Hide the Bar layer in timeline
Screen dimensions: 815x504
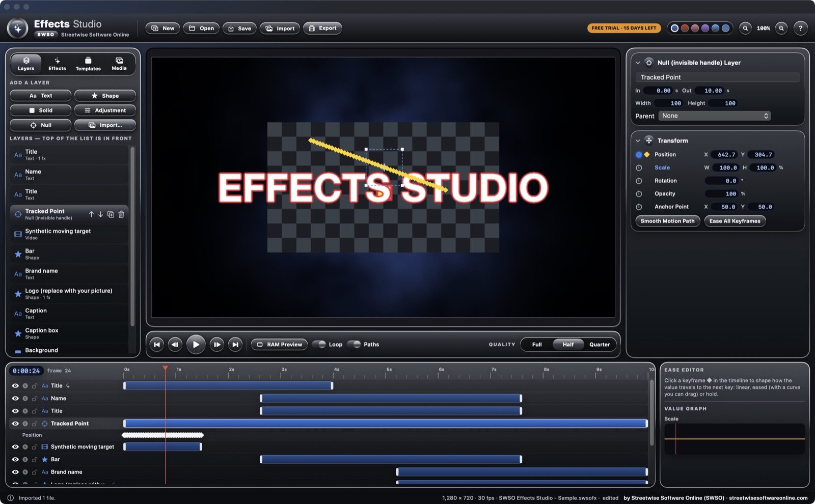15,460
